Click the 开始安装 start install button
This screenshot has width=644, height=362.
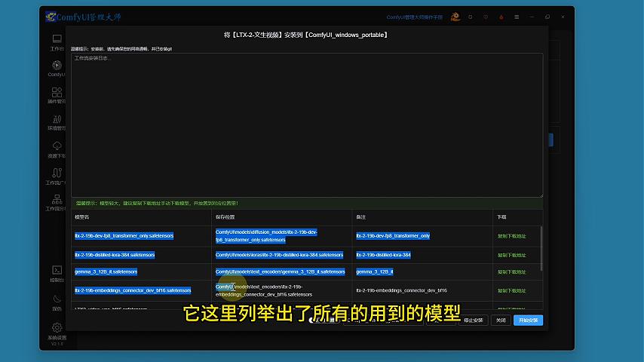[x=528, y=320]
